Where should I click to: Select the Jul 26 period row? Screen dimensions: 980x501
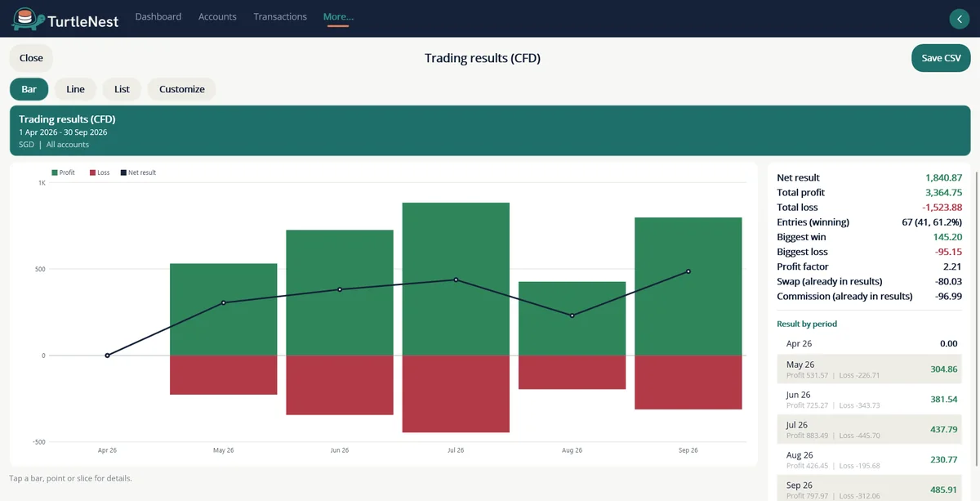pyautogui.click(x=869, y=429)
